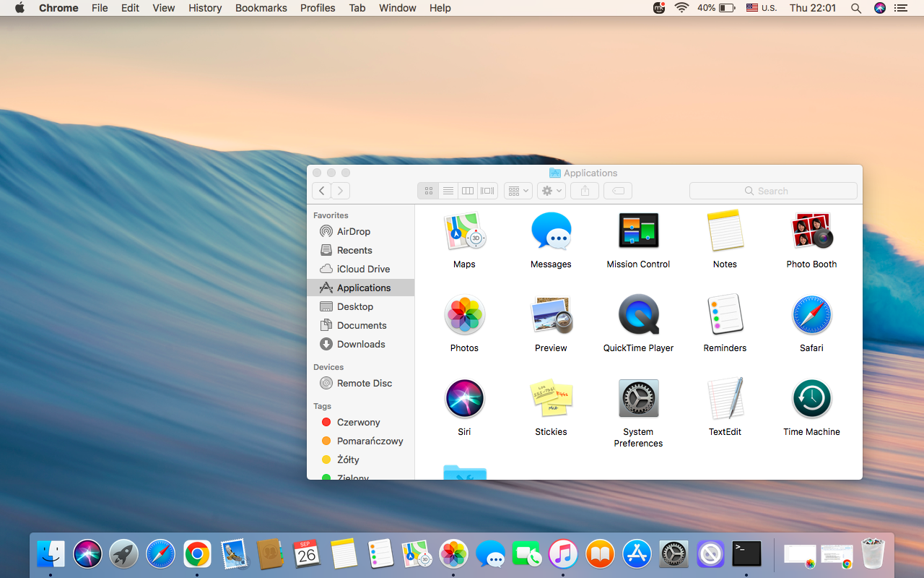Click the Share button in Finder toolbar

[585, 191]
